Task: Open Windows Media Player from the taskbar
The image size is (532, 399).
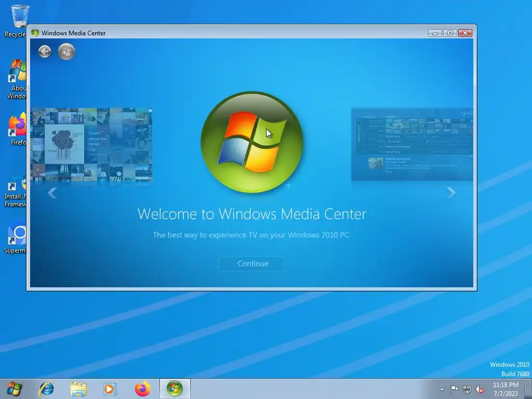Action: [110, 389]
